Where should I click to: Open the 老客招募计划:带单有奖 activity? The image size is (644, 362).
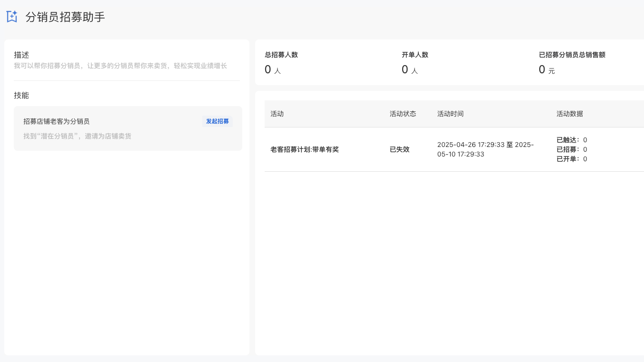[x=305, y=149]
